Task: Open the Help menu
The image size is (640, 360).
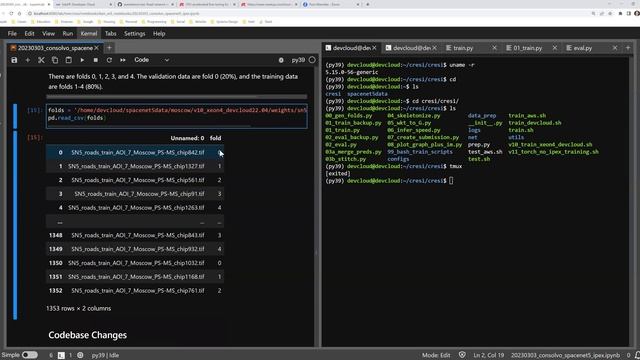Action: tap(159, 33)
